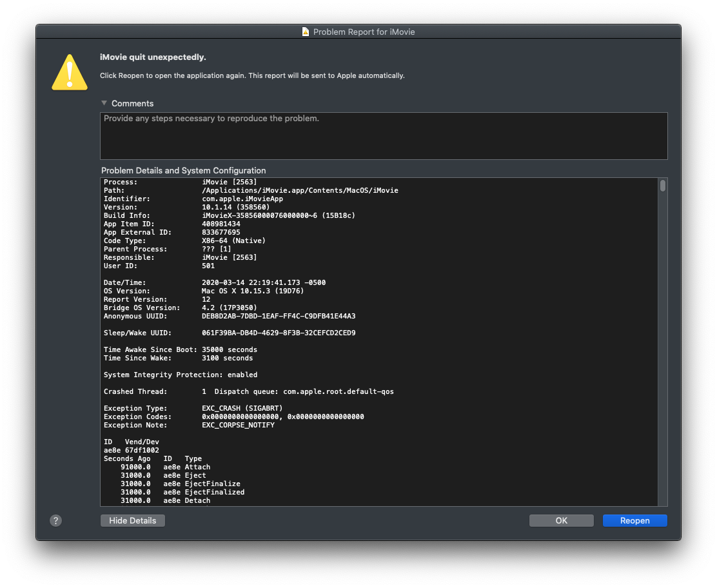Screen dimensions: 717x588
Task: Click the 'ae8e EjectFinalized' row
Action: click(x=182, y=493)
